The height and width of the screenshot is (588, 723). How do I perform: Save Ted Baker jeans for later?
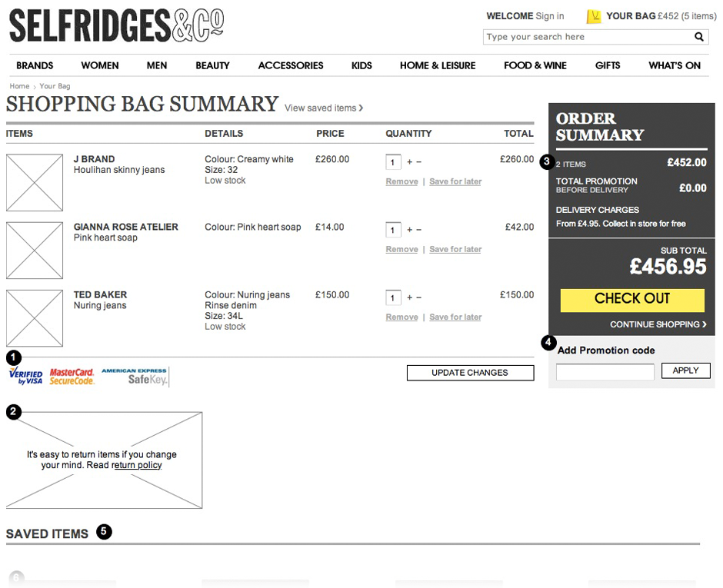pos(455,317)
